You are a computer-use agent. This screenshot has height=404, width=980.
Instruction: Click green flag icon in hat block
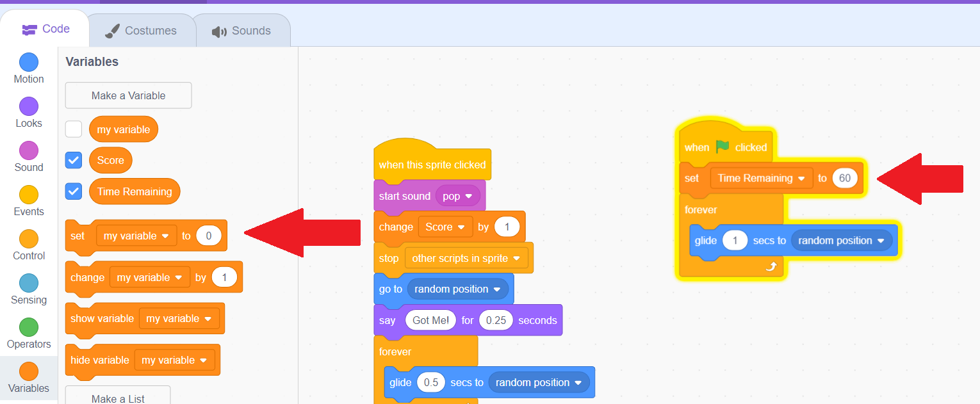pos(723,147)
